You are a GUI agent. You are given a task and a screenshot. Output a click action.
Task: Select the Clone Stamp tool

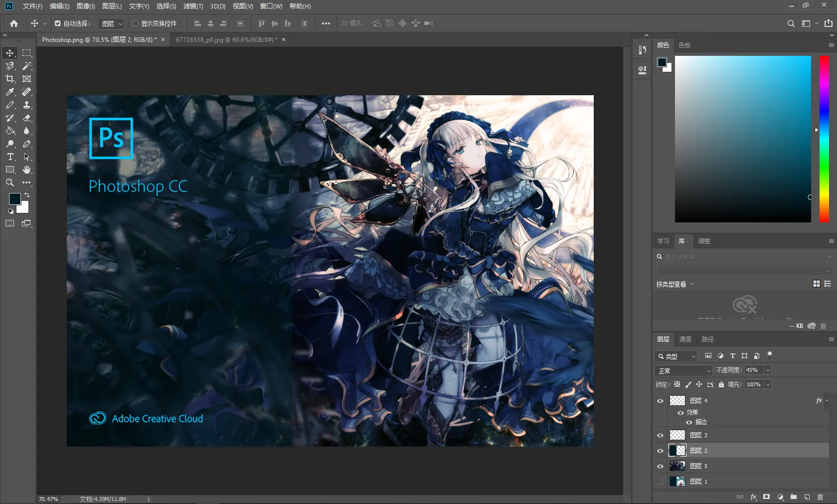tap(27, 105)
